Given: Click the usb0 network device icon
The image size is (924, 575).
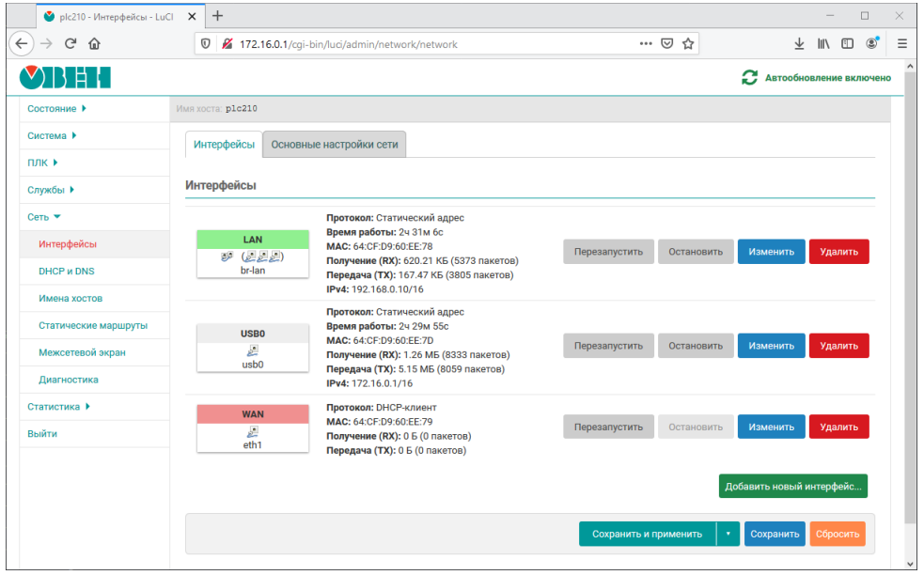Looking at the screenshot, I should coord(252,351).
